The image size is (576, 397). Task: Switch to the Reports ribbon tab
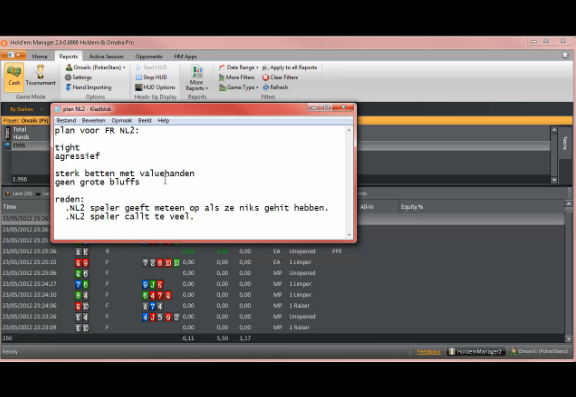[68, 56]
